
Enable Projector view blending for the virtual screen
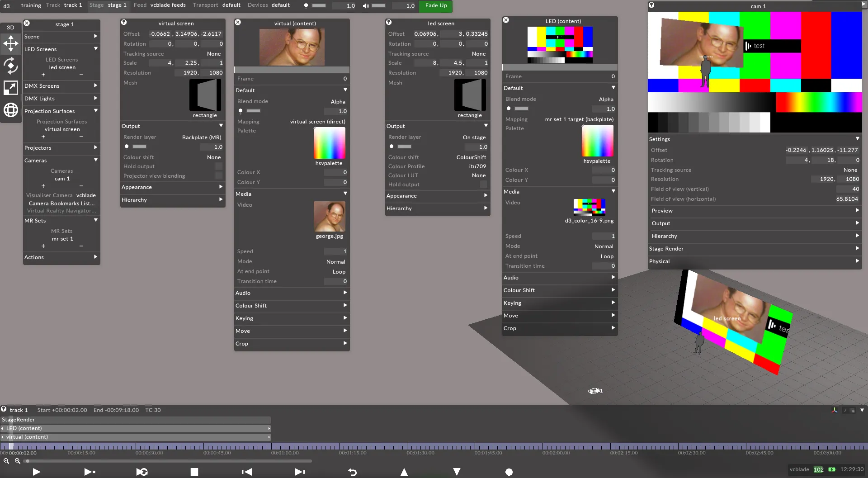218,176
